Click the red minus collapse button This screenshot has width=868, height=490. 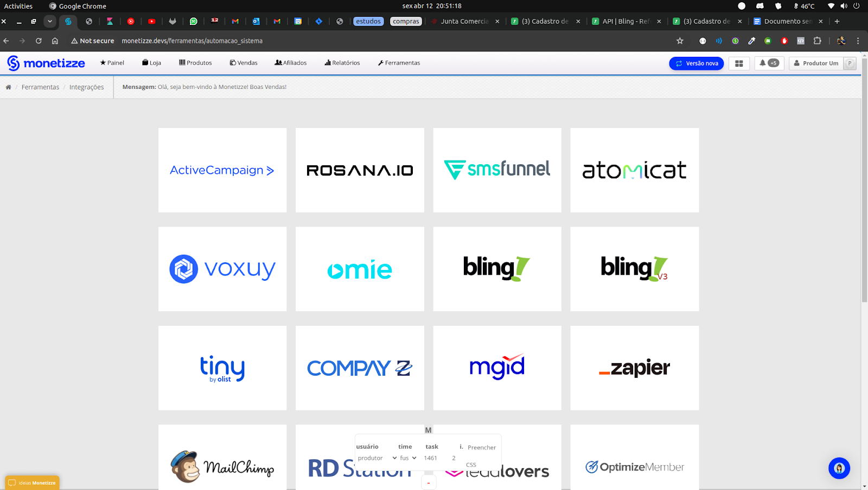tap(429, 482)
